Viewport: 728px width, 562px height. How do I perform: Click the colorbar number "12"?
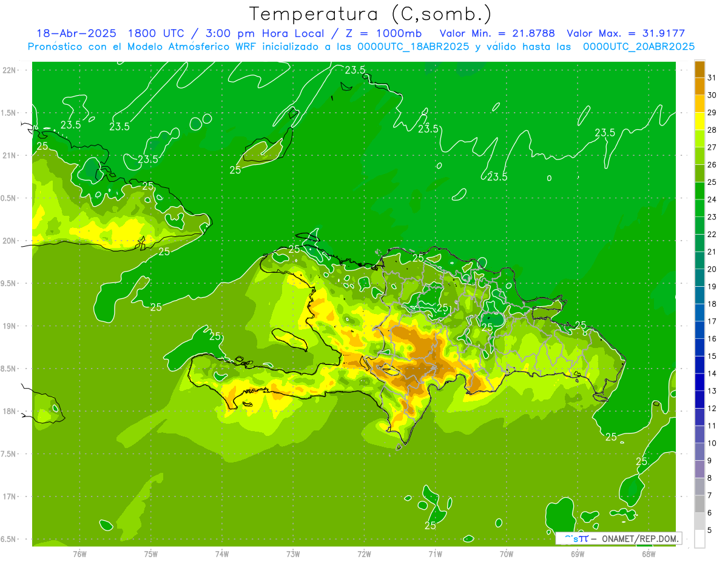(x=712, y=409)
